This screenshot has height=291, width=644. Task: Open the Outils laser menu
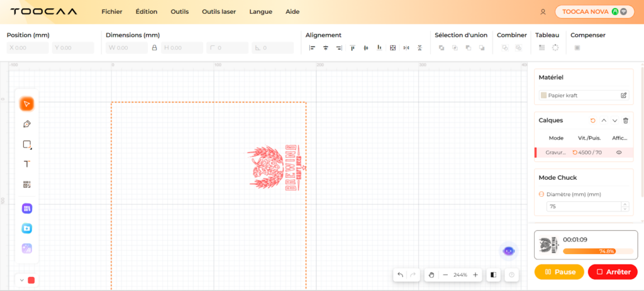pyautogui.click(x=219, y=11)
